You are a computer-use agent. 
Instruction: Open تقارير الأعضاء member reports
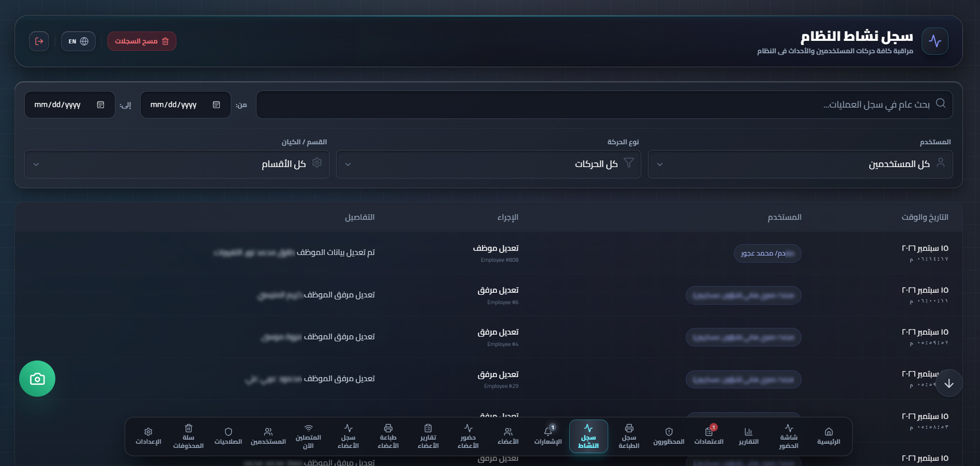428,437
